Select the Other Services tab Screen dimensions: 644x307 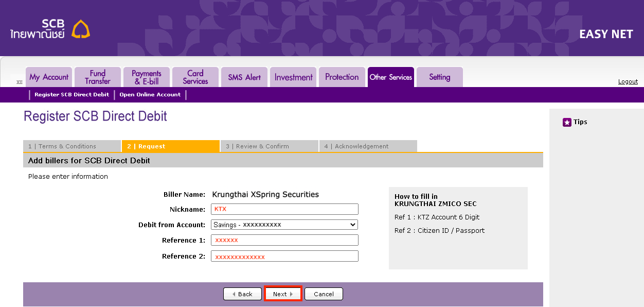coord(390,77)
